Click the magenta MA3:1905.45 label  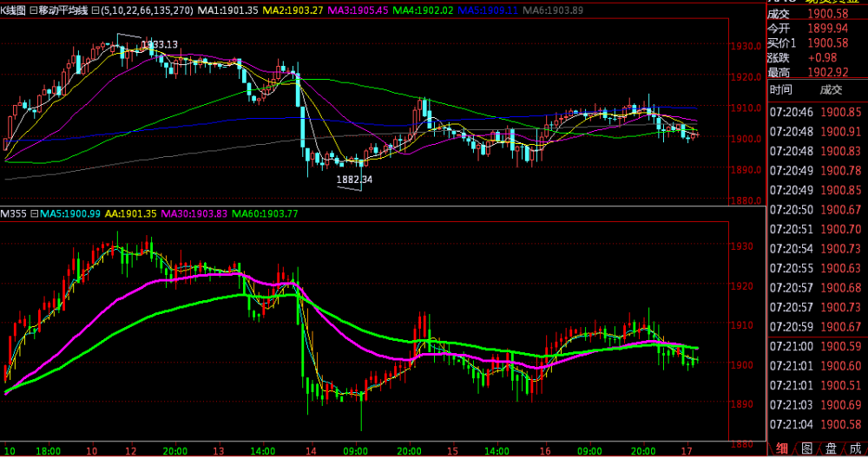coord(358,11)
